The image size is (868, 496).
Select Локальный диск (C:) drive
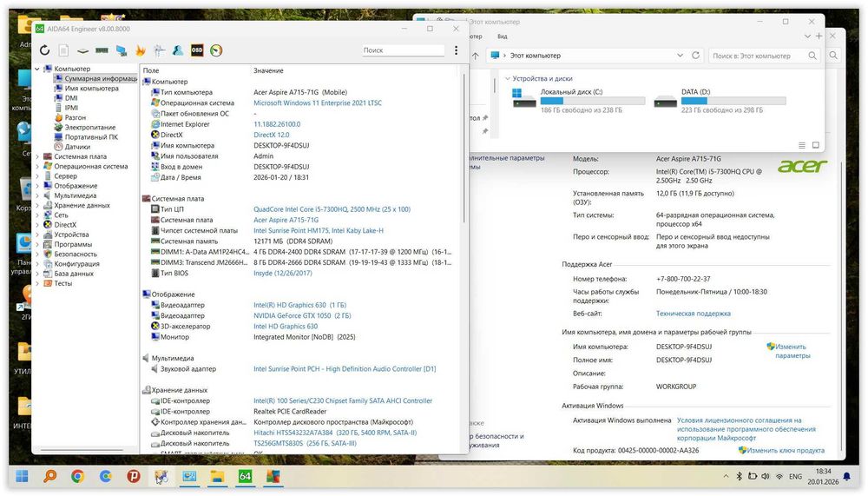pos(579,101)
